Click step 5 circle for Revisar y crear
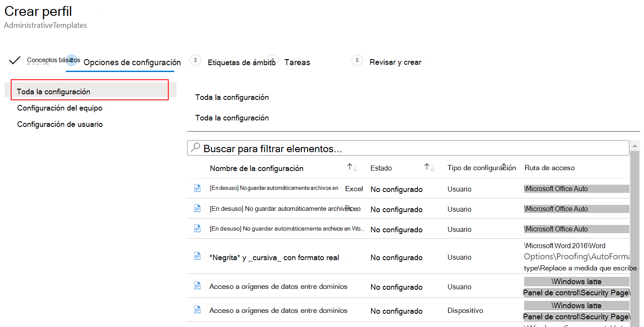Screen dimensions: 644x327 [x=357, y=60]
